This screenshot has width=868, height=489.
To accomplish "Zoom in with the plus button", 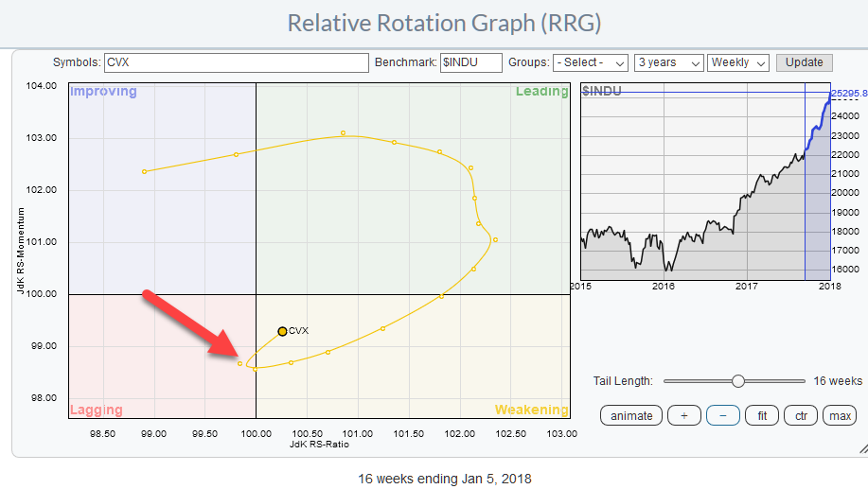I will 684,415.
